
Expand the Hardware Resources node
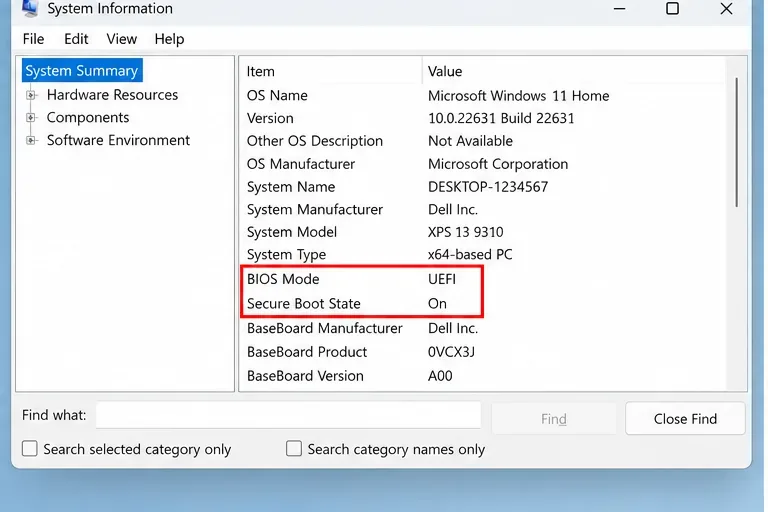click(x=31, y=95)
